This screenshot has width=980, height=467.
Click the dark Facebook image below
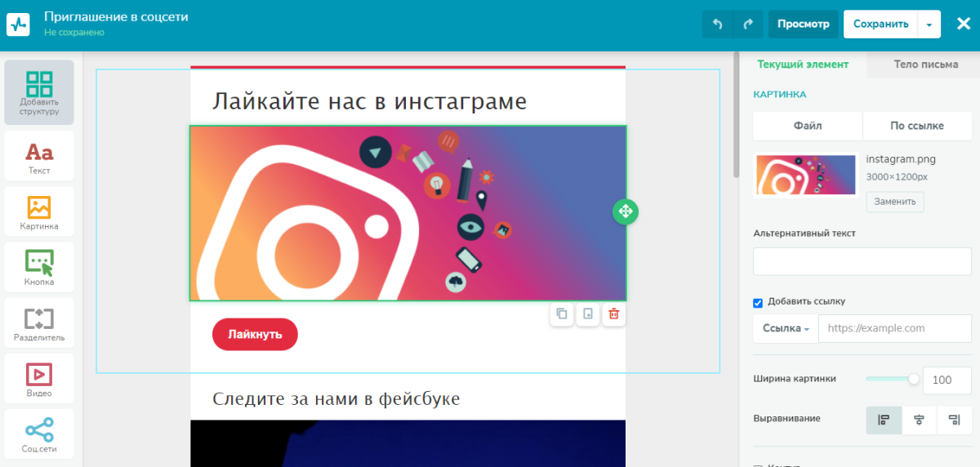point(408,443)
